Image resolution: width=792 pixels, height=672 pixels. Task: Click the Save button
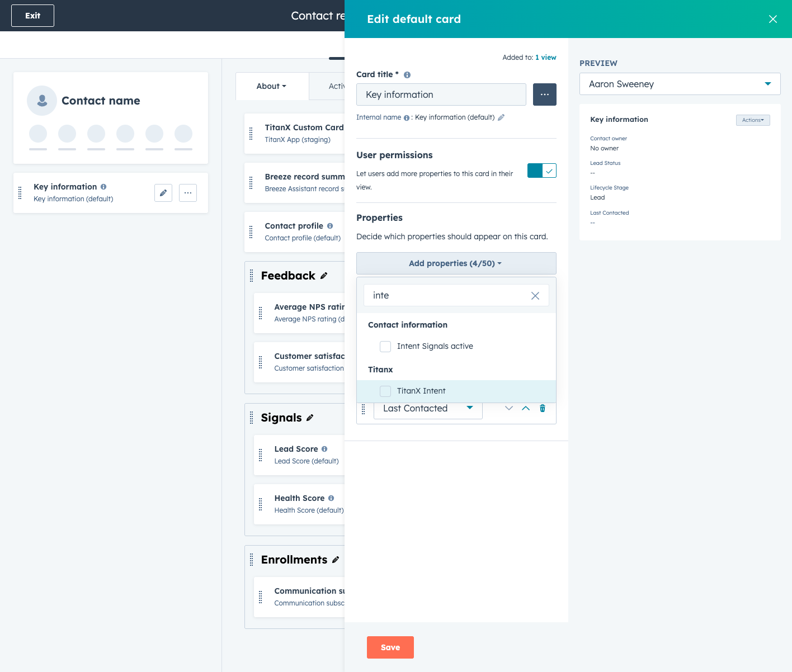390,647
